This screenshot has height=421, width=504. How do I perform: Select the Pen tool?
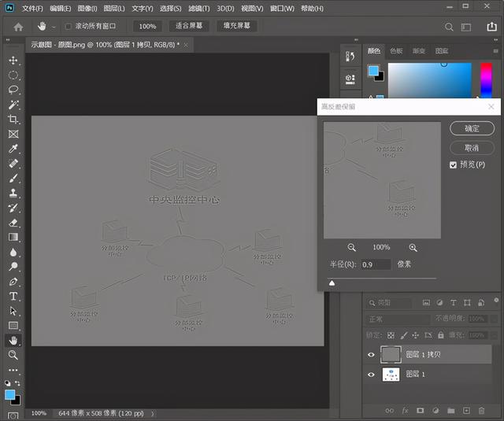[13, 281]
